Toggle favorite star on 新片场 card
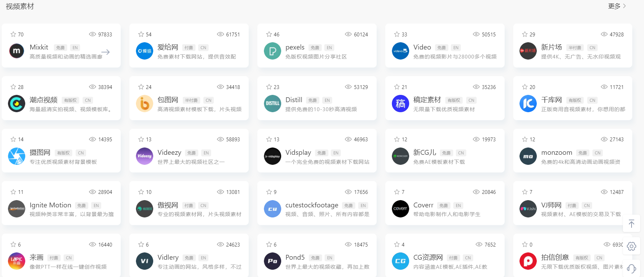This screenshot has width=644, height=277. coord(525,34)
